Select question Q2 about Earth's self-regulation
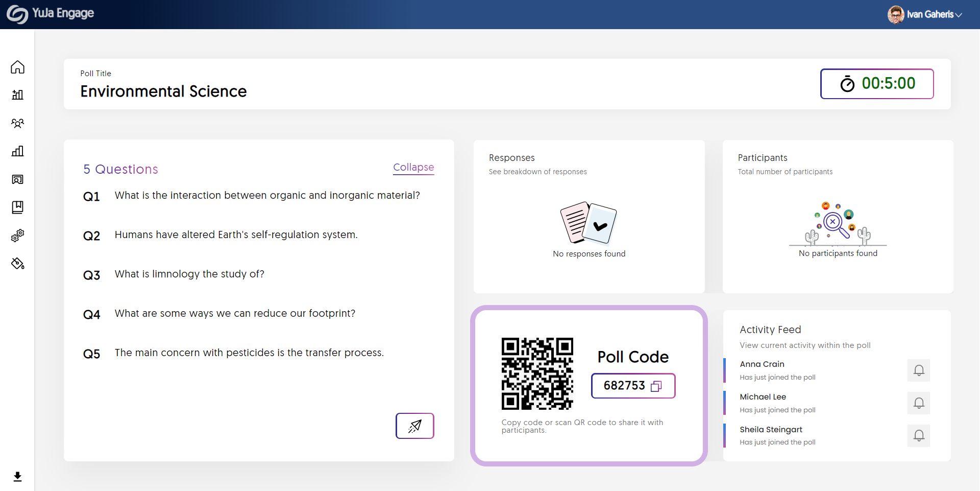The height and width of the screenshot is (491, 980). (220, 235)
